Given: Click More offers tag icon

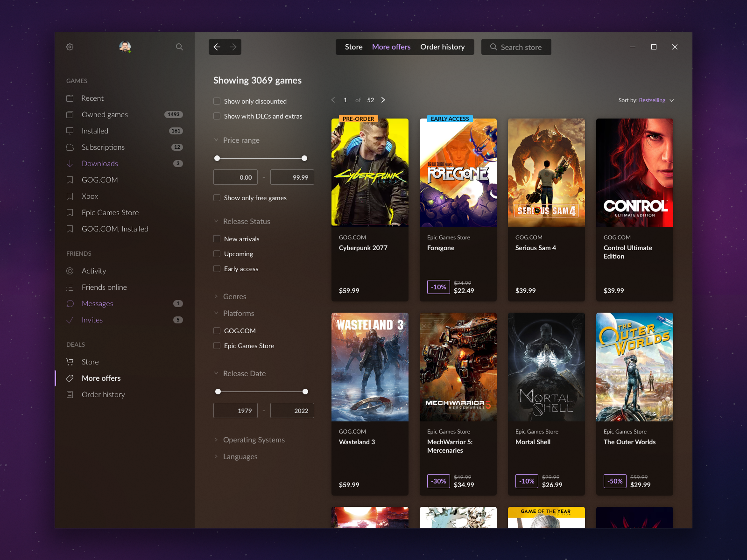Looking at the screenshot, I should coord(70,378).
